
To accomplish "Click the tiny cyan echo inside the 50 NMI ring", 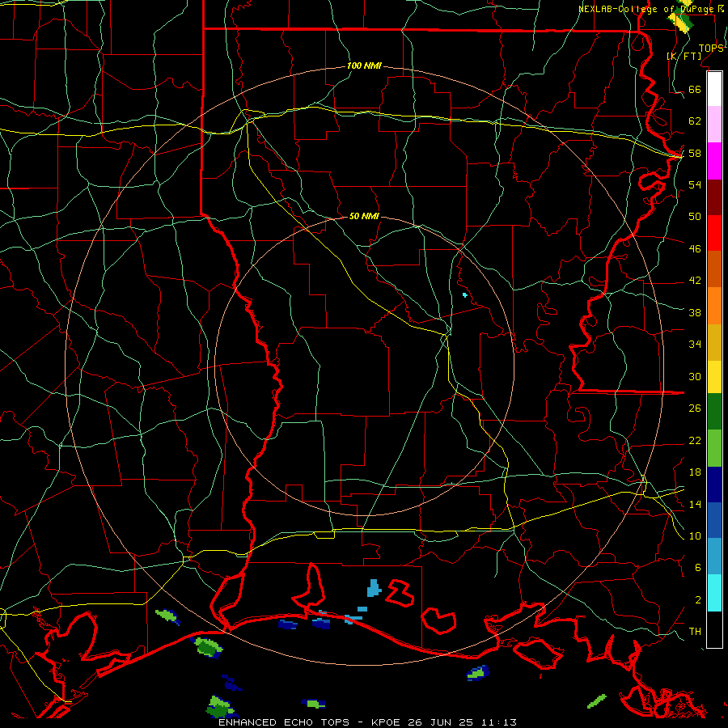I will tap(465, 294).
